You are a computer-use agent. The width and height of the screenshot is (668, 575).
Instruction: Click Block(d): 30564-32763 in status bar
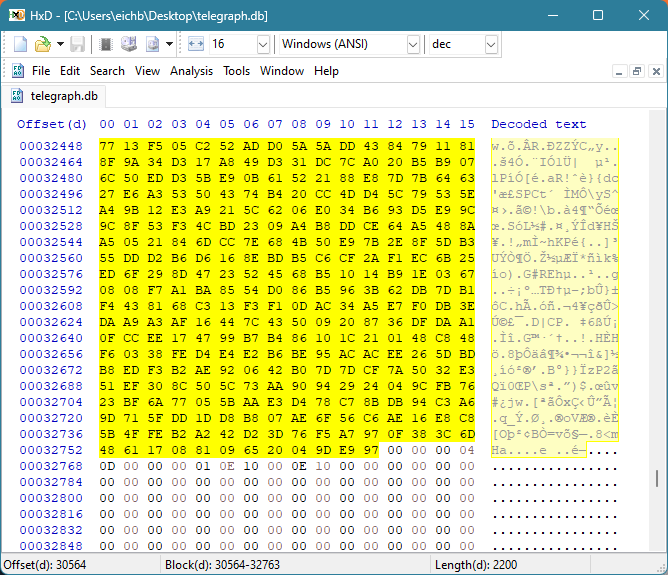(x=222, y=565)
